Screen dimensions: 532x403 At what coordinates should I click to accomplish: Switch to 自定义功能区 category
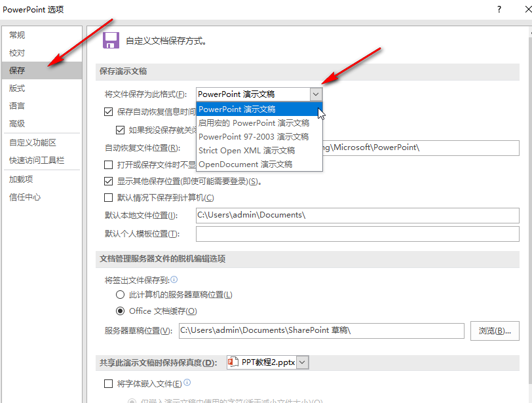pyautogui.click(x=33, y=142)
